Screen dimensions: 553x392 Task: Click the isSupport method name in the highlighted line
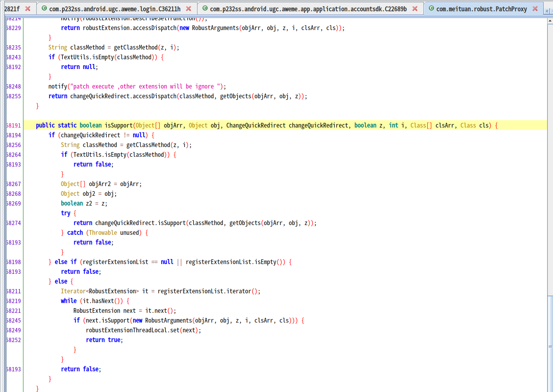(x=119, y=125)
